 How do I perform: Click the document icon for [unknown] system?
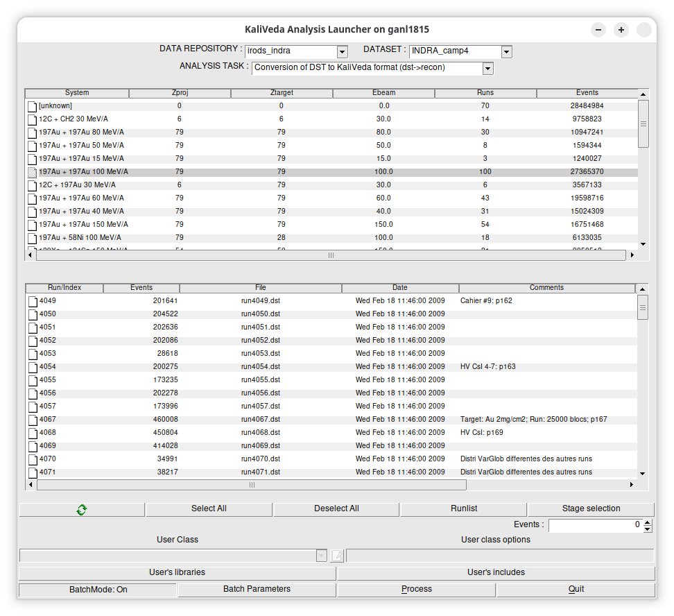[32, 106]
